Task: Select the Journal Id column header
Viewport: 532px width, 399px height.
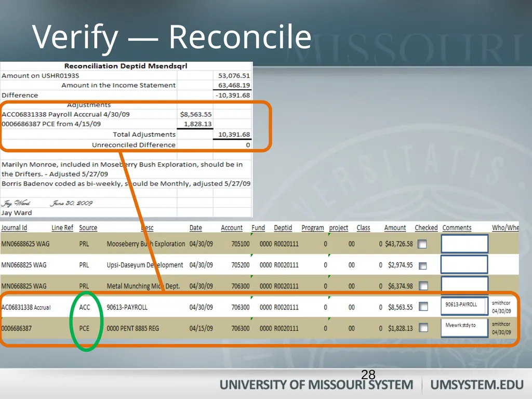Action: coord(14,228)
